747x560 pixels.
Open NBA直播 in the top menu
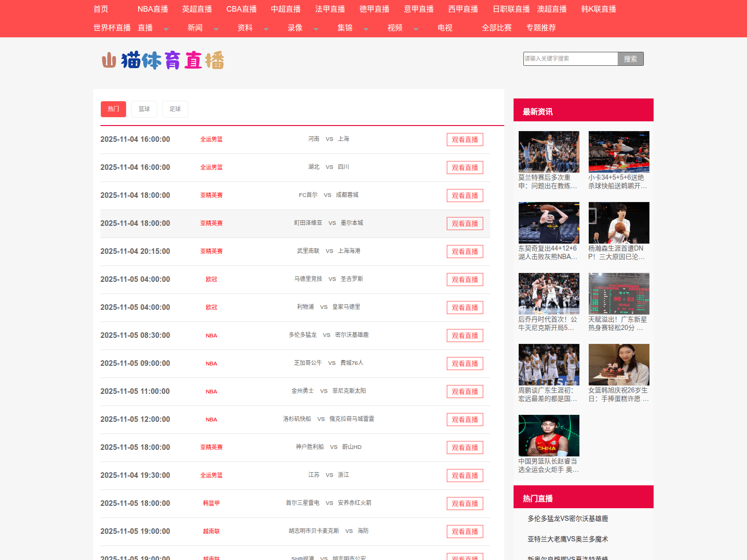[x=153, y=9]
